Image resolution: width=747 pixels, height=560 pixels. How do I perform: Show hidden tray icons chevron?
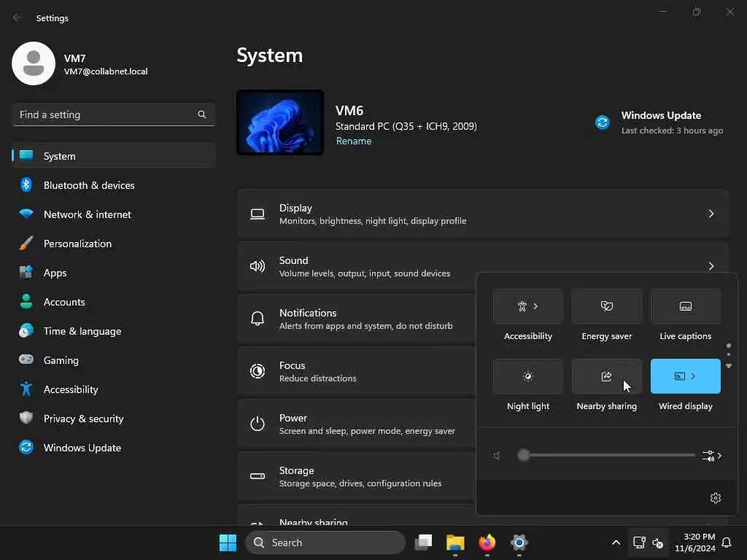pos(616,542)
